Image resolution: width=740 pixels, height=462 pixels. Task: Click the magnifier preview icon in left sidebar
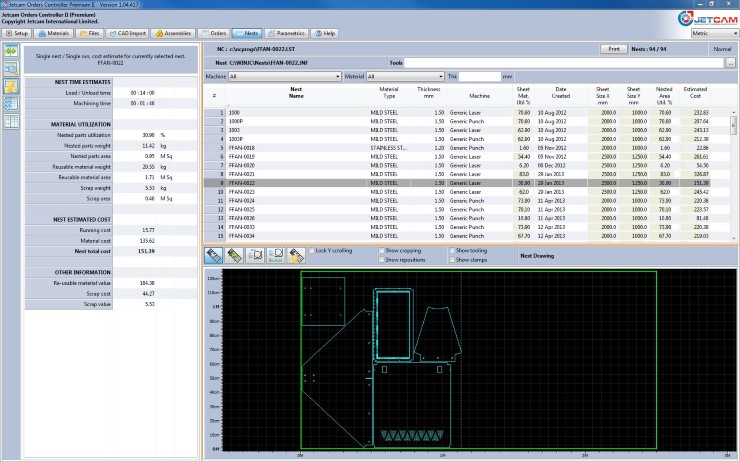[10, 68]
